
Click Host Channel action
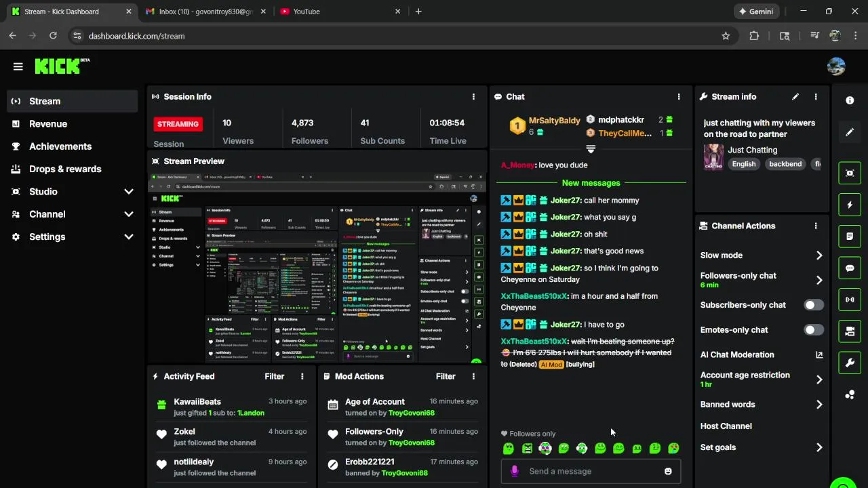pyautogui.click(x=726, y=426)
